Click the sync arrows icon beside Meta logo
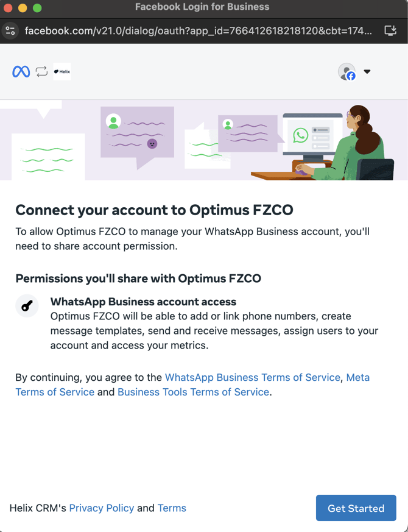408x532 pixels. point(41,72)
